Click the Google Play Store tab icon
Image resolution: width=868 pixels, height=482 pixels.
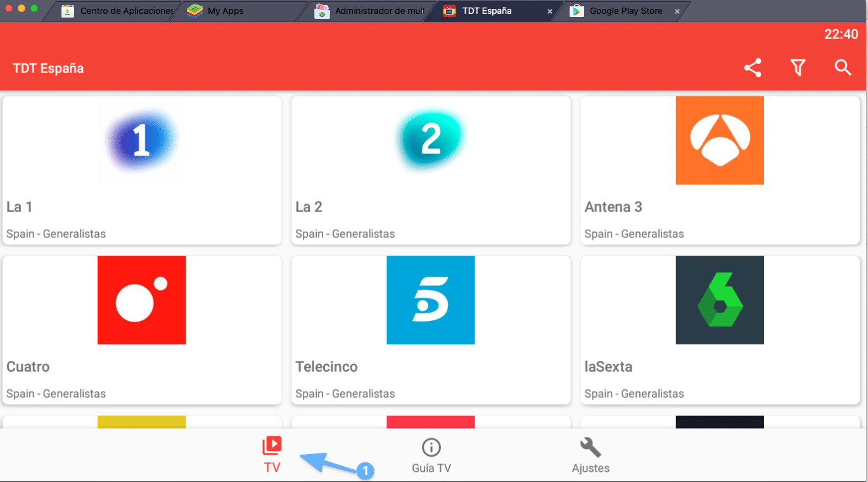pos(577,11)
